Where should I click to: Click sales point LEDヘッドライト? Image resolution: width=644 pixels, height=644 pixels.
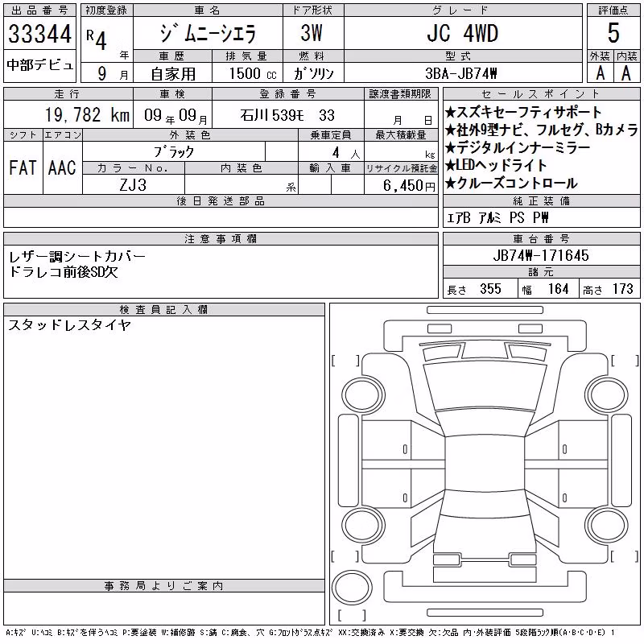pyautogui.click(x=496, y=165)
